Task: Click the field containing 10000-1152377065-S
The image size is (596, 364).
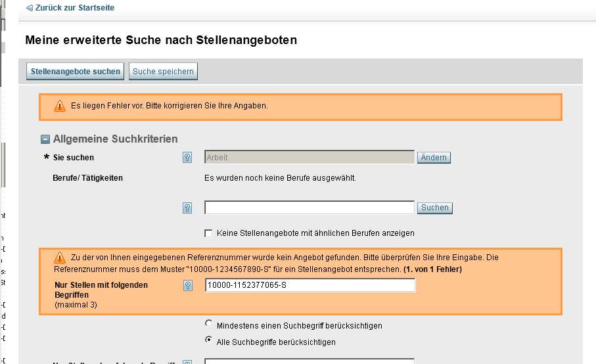Action: point(309,285)
